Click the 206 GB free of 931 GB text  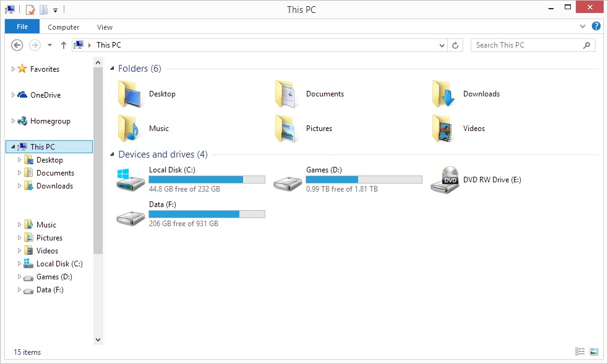184,224
